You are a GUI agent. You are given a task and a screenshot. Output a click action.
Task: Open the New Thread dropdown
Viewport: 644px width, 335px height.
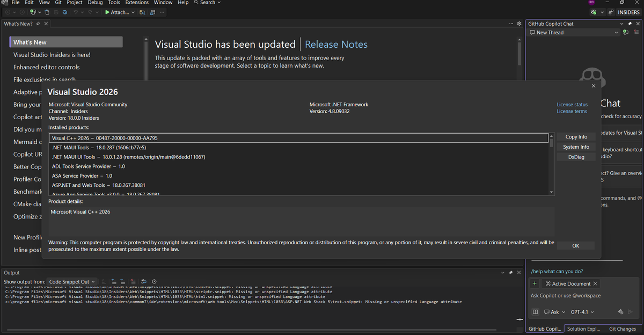pyautogui.click(x=617, y=32)
